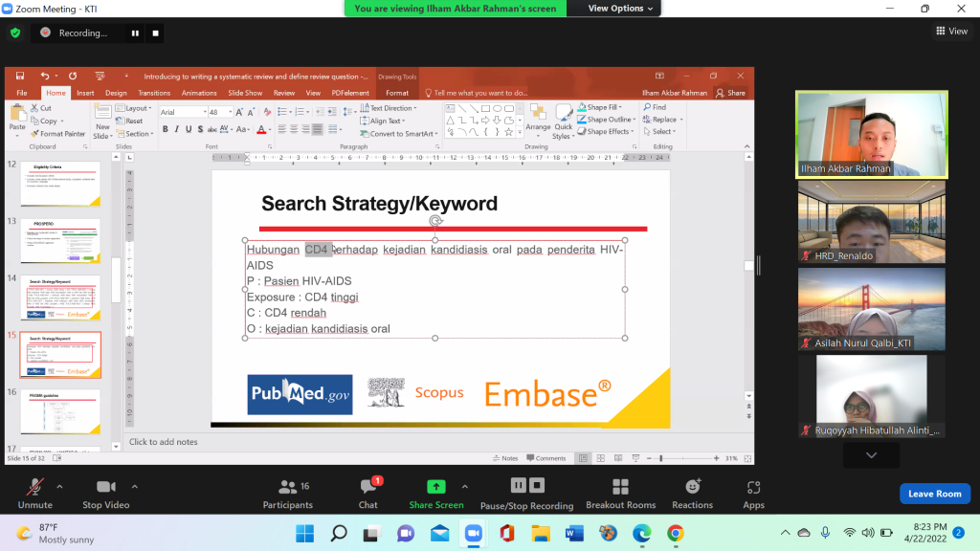
Task: Open Shape Outline dropdown
Action: [606, 120]
